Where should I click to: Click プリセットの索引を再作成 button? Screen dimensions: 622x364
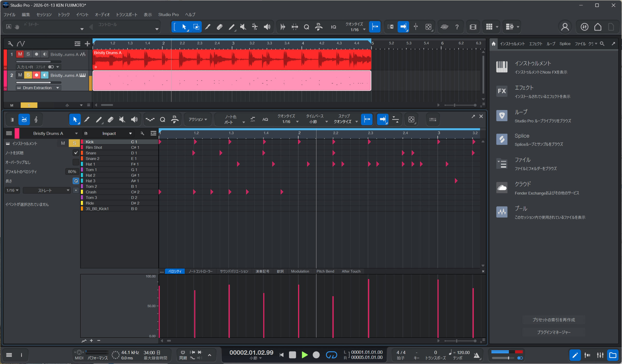pos(554,320)
